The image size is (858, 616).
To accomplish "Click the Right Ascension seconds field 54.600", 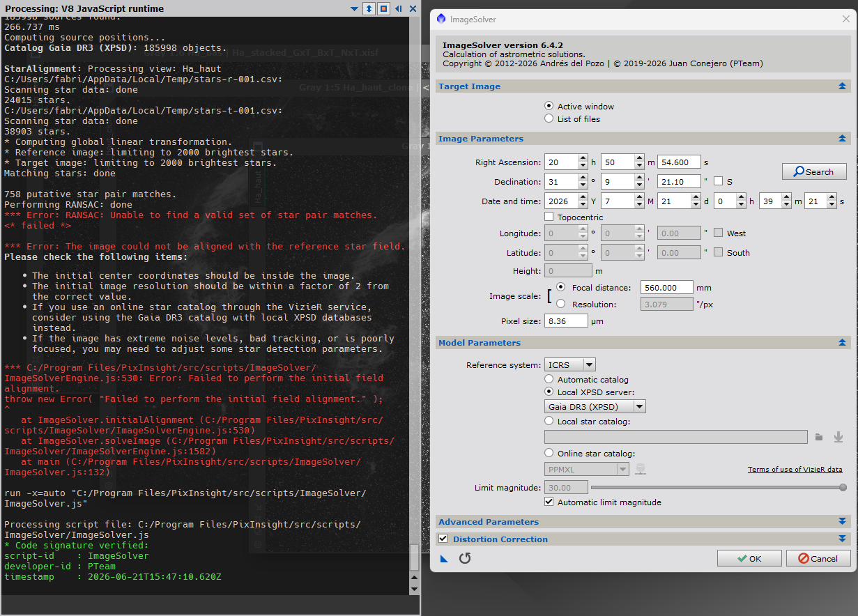I will tap(678, 162).
